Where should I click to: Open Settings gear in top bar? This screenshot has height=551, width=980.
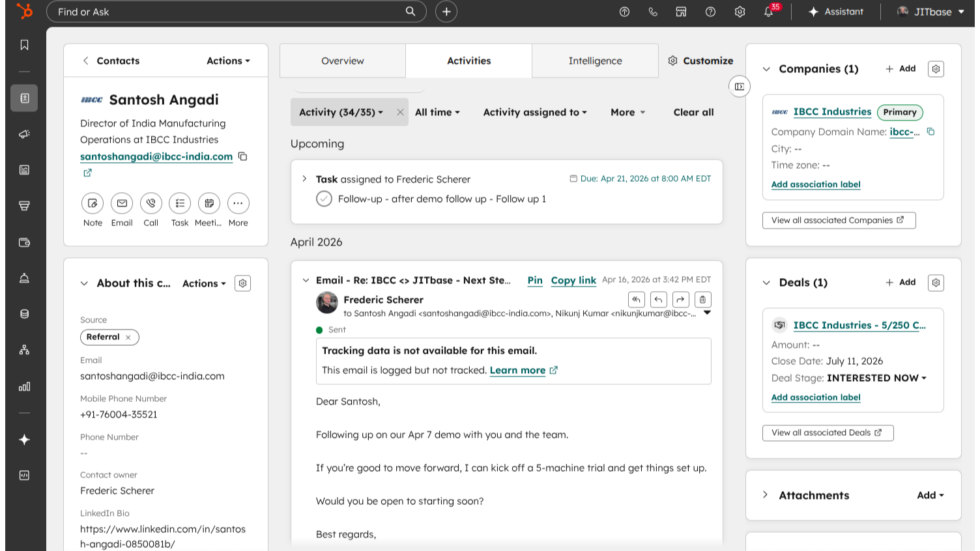[740, 12]
